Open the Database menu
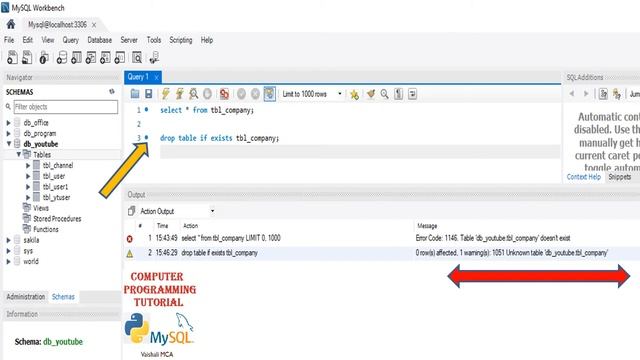The width and height of the screenshot is (640, 360). (100, 40)
